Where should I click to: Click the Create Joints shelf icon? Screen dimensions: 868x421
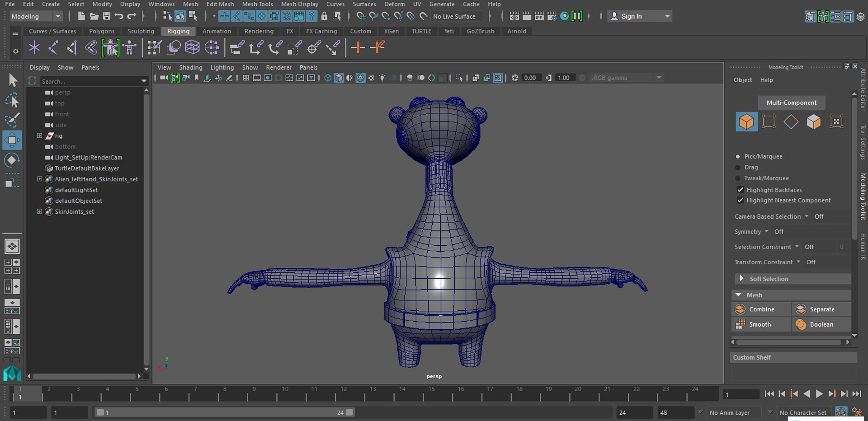coord(53,47)
